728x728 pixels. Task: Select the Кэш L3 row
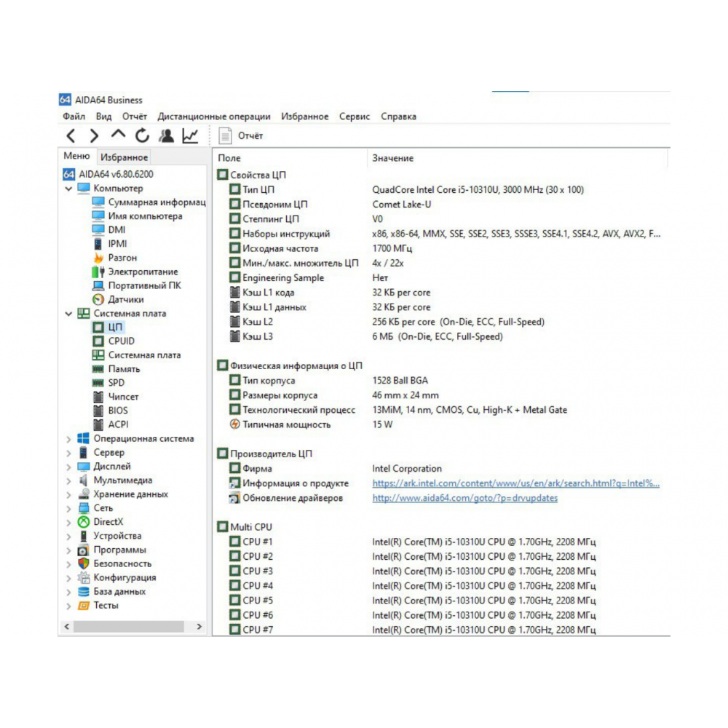[x=441, y=336]
